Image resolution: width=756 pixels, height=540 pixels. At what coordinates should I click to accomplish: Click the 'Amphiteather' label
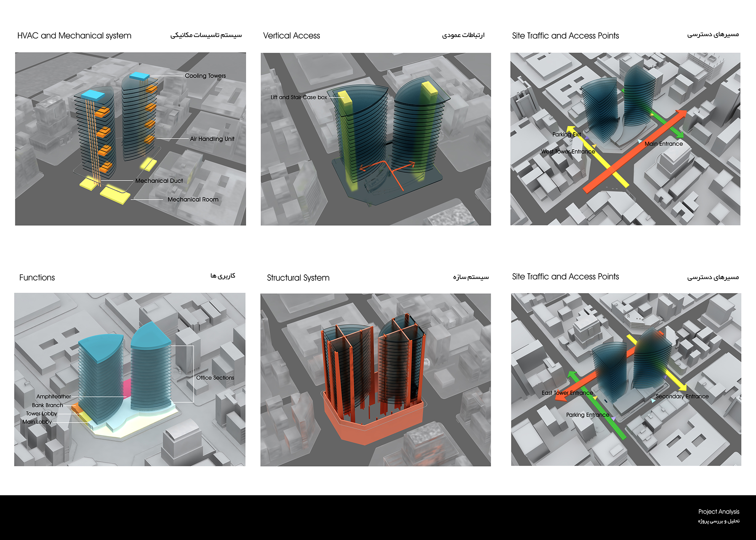[x=54, y=396]
